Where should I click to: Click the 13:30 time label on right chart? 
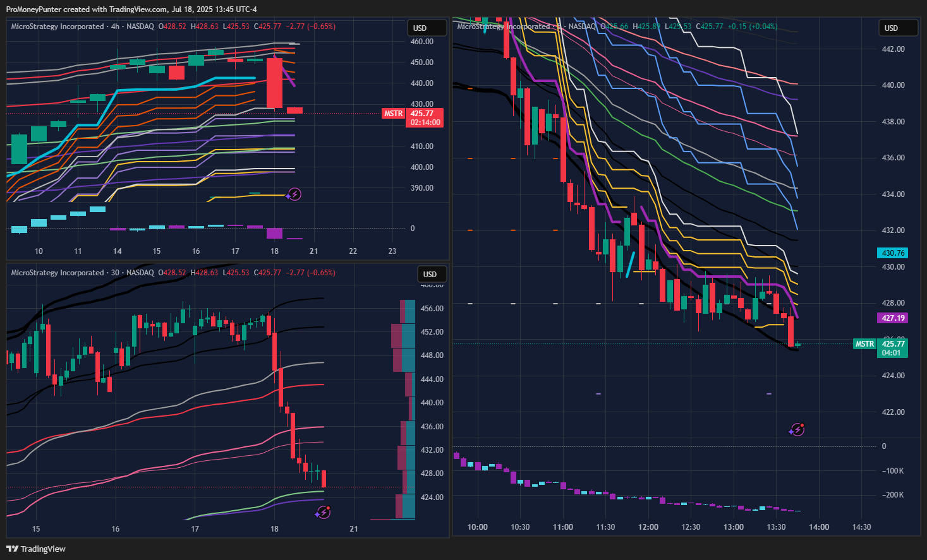pyautogui.click(x=776, y=527)
